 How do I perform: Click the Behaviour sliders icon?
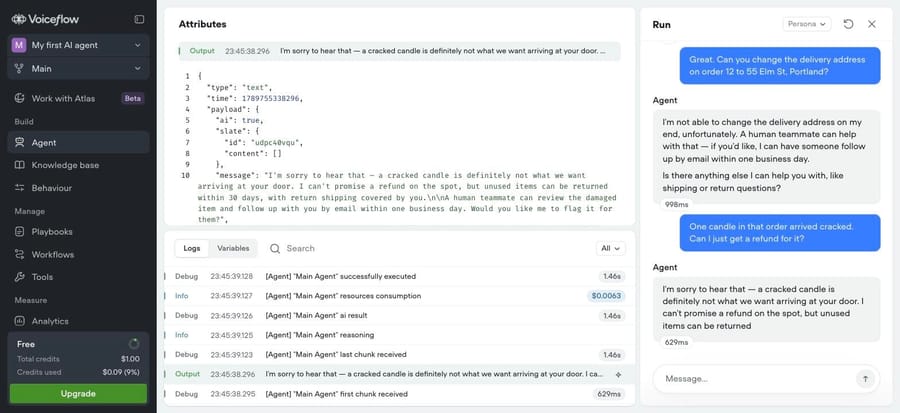click(x=20, y=188)
